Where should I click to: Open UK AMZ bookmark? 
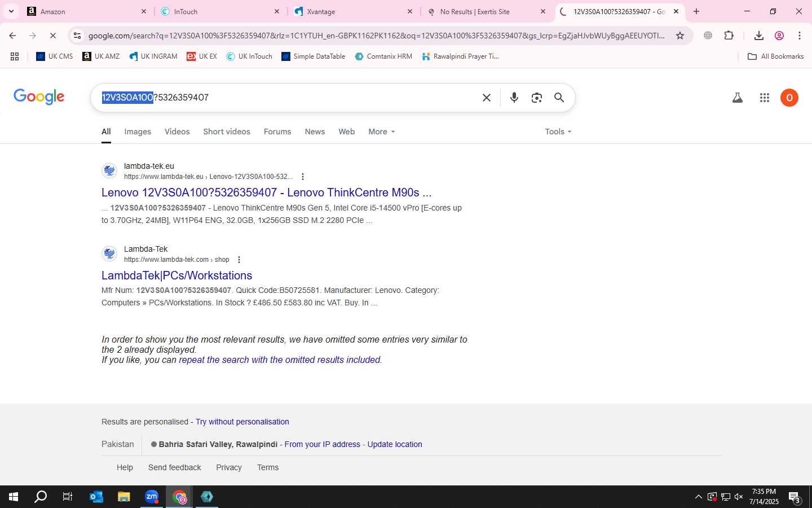tap(101, 56)
